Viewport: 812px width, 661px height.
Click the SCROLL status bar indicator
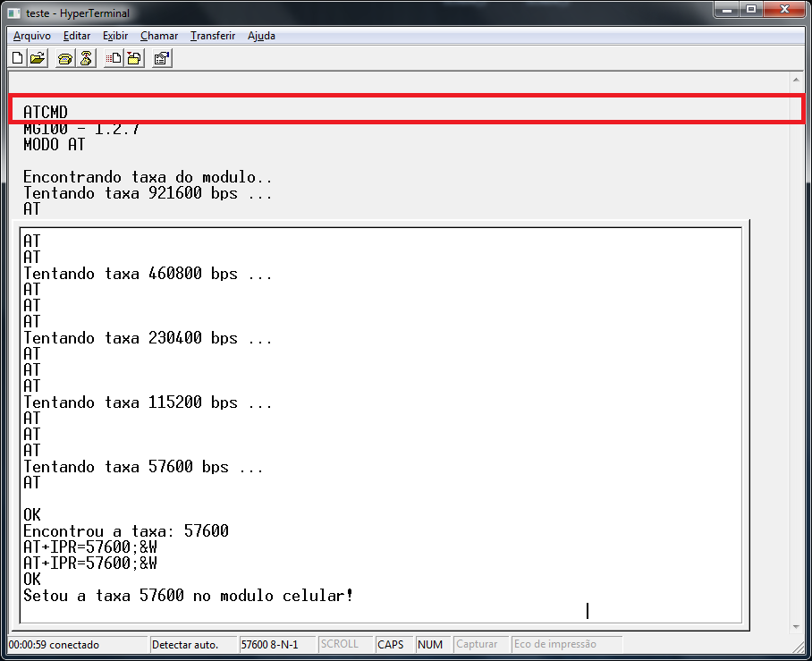[339, 644]
